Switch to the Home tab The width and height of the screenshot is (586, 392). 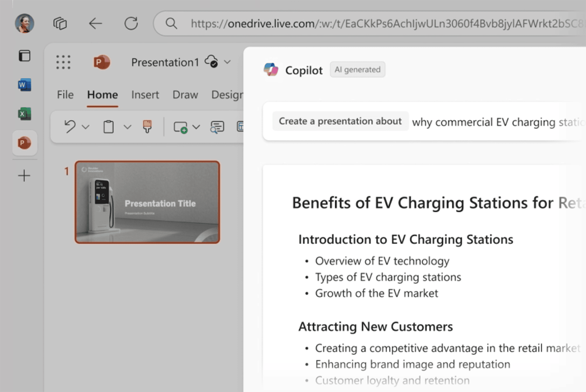click(102, 95)
